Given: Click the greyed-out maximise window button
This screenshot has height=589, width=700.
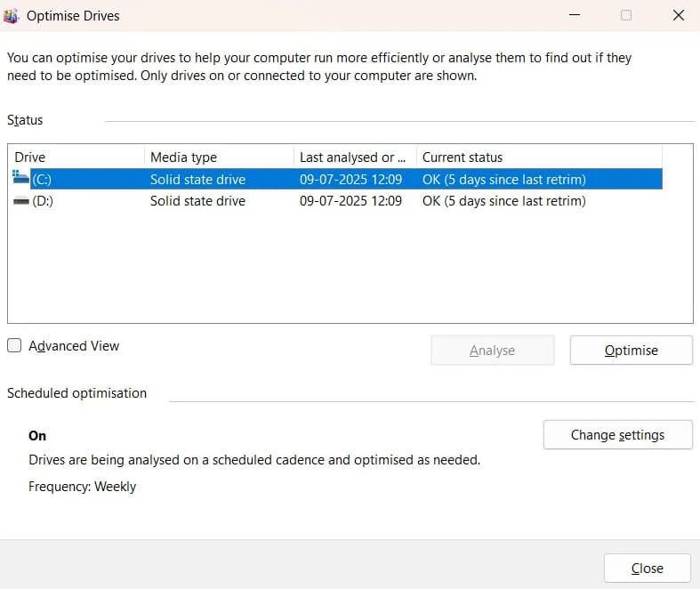Looking at the screenshot, I should pos(626,15).
